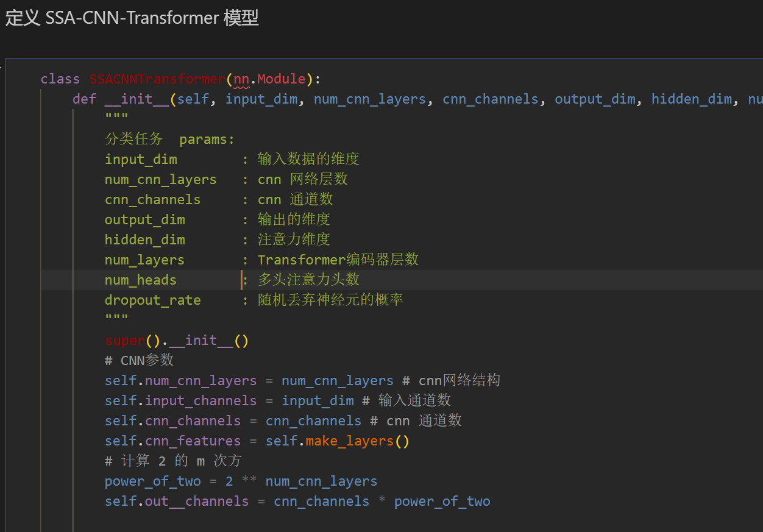Image resolution: width=763 pixels, height=532 pixels.
Task: Click the docstring line 分类任务 params:
Action: click(169, 139)
